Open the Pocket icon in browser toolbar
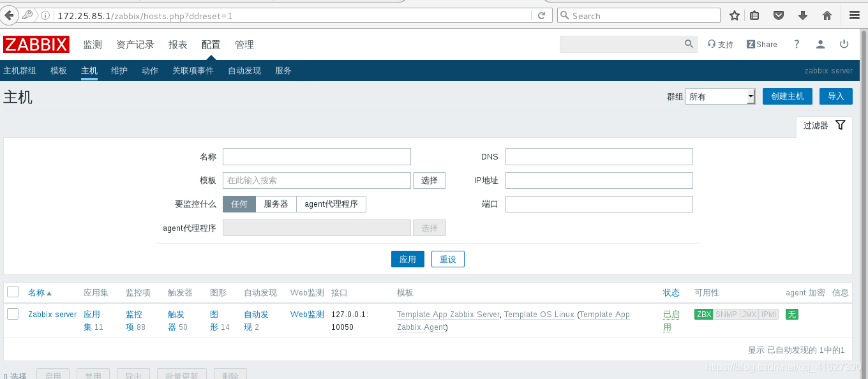Viewport: 868px width, 379px height. click(779, 15)
